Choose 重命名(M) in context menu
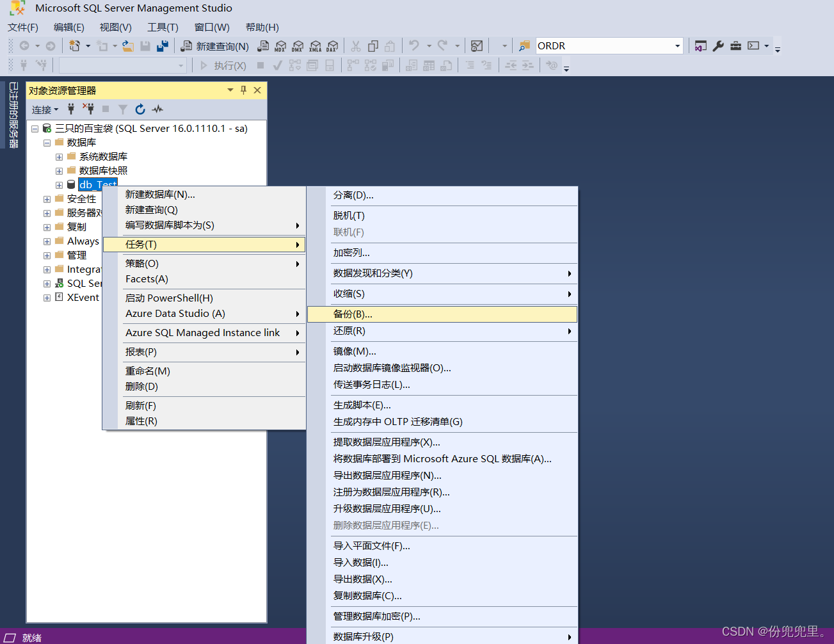Screen dimensions: 834x644 pyautogui.click(x=204, y=371)
